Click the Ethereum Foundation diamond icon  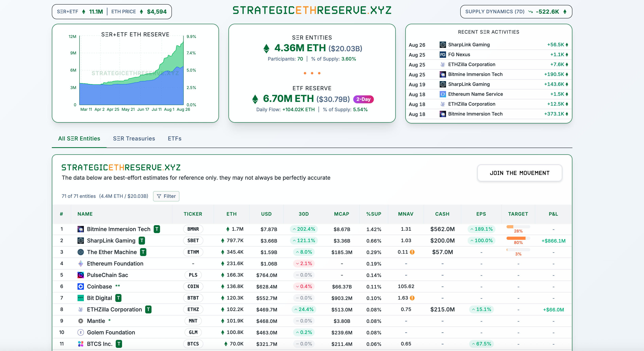80,264
